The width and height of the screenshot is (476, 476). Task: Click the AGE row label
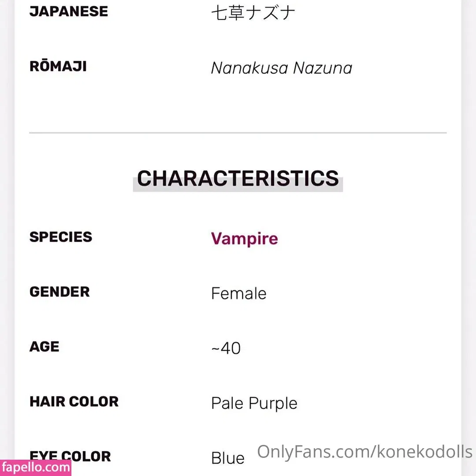pos(44,347)
